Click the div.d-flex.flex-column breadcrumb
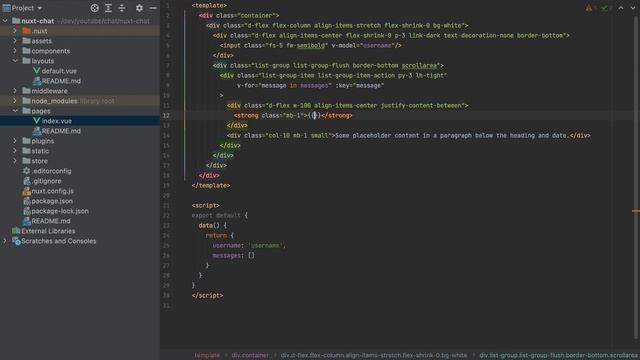The width and height of the screenshot is (640, 360). coord(373,355)
